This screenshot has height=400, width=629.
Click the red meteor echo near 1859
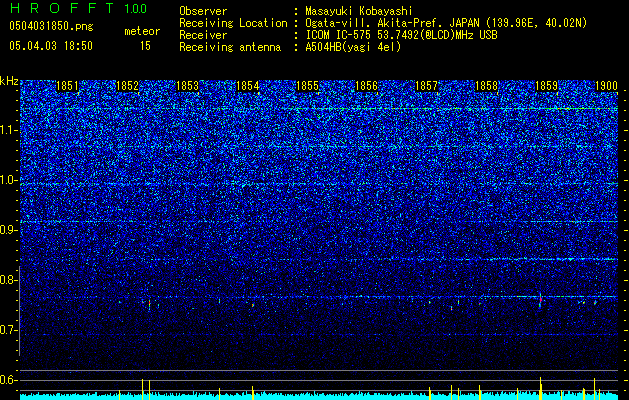tap(540, 300)
